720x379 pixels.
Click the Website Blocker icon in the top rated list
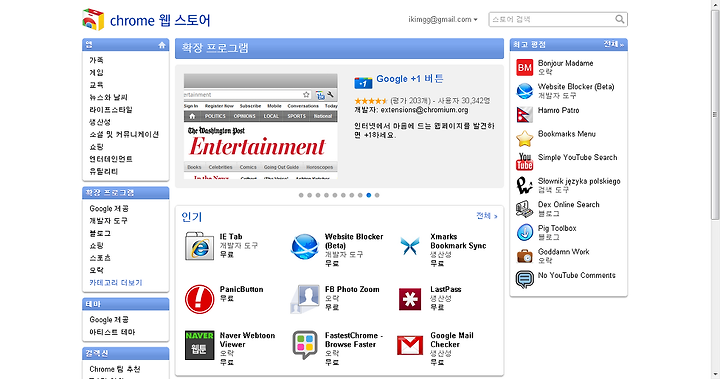point(524,91)
